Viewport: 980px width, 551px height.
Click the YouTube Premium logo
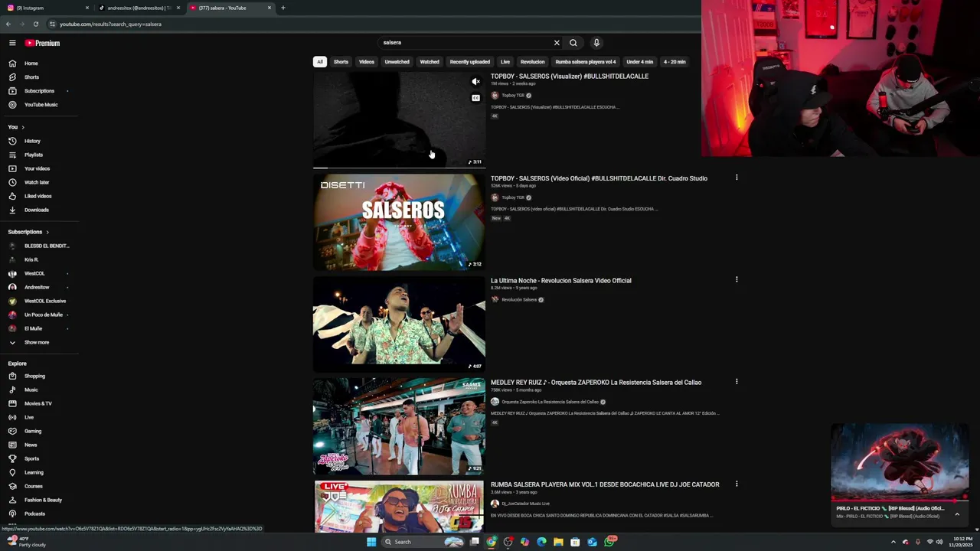(42, 43)
